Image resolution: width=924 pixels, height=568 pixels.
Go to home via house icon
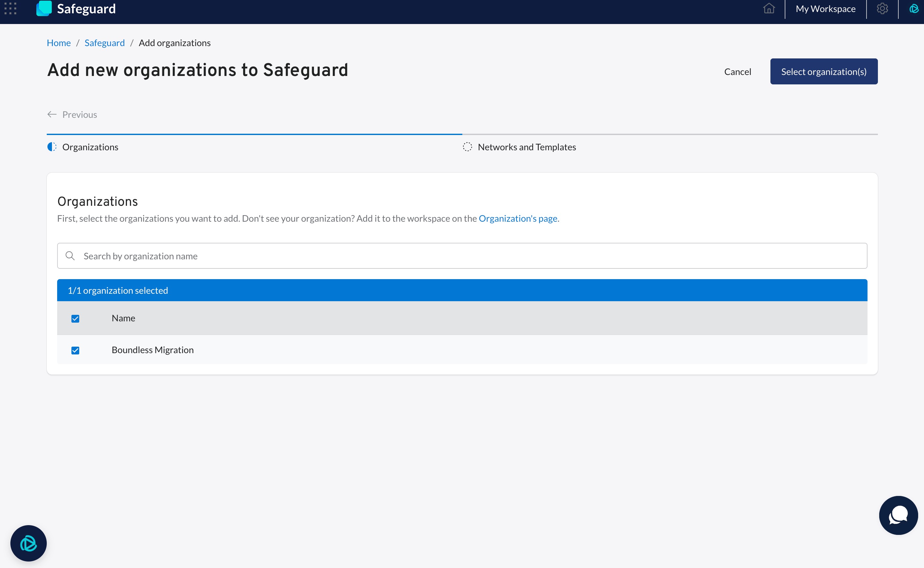coord(769,8)
